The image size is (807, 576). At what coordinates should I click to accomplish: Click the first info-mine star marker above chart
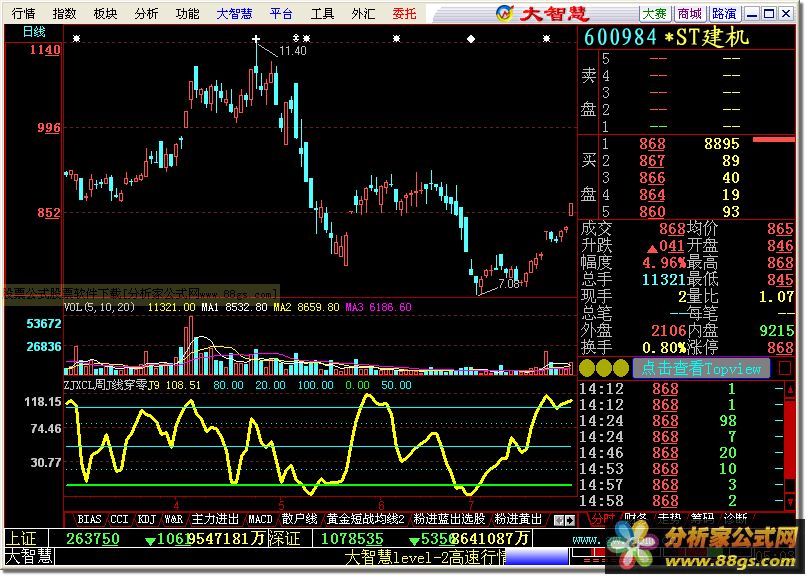pyautogui.click(x=76, y=39)
